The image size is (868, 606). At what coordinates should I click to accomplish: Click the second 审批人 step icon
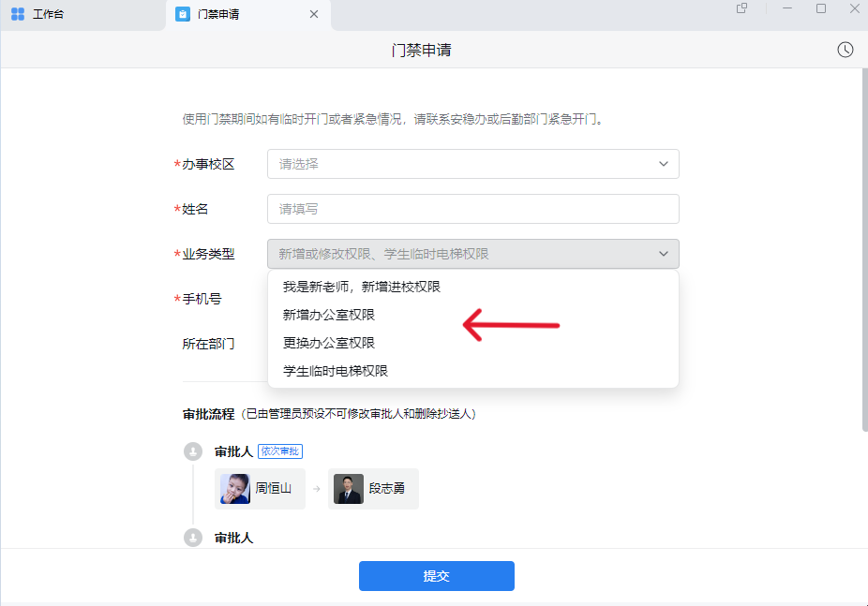(193, 538)
